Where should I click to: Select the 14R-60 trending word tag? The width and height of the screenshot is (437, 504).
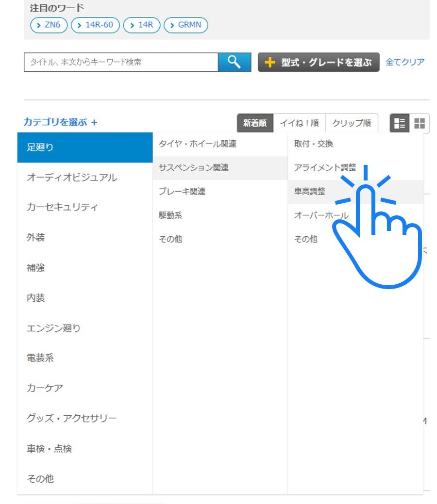click(x=95, y=25)
